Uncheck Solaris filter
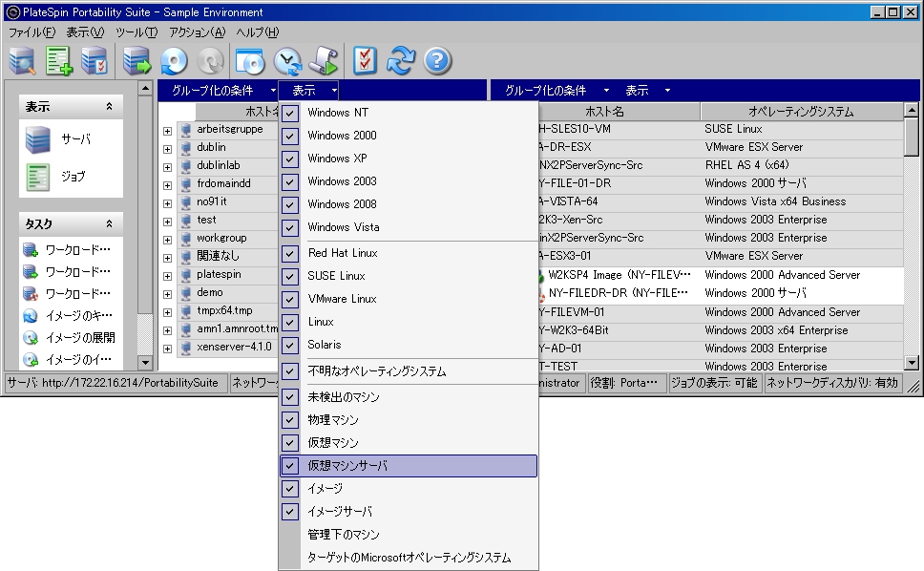Screen dimensions: 924x571 coord(290,346)
